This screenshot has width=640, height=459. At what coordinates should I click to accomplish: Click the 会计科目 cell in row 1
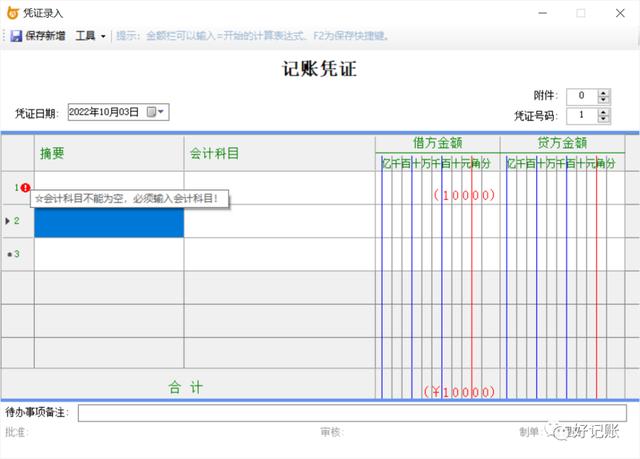click(x=280, y=188)
